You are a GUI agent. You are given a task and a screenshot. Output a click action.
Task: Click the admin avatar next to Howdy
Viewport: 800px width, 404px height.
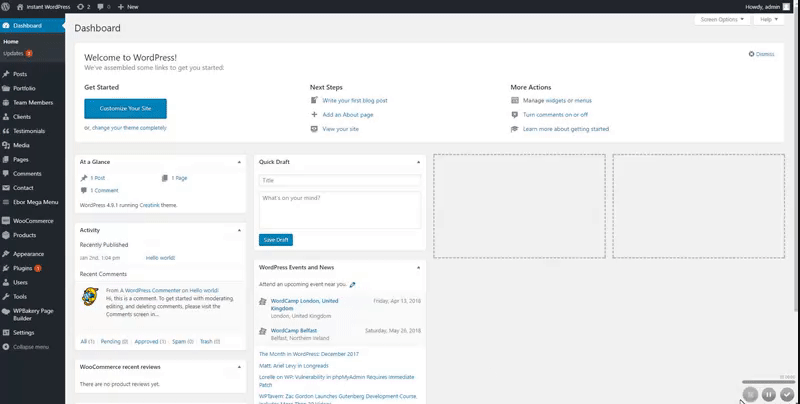[x=786, y=7]
